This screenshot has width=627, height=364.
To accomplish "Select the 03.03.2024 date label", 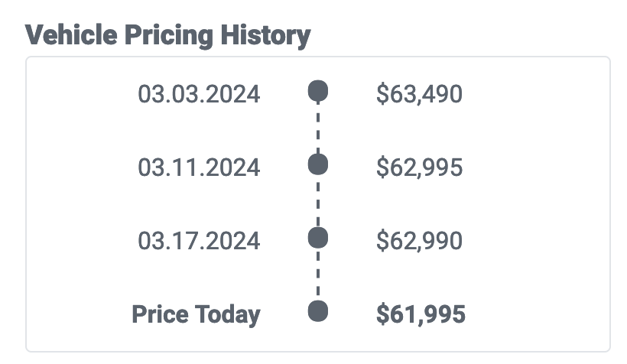I will click(x=199, y=94).
